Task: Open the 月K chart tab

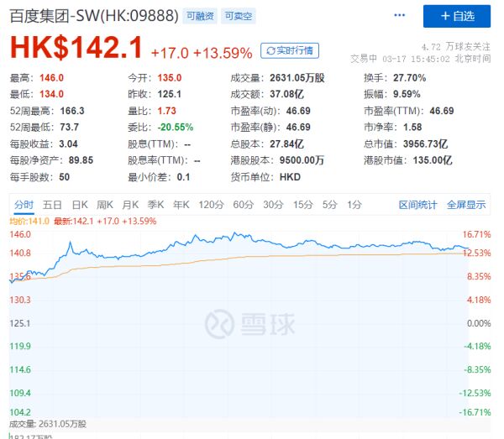Action: coord(129,204)
